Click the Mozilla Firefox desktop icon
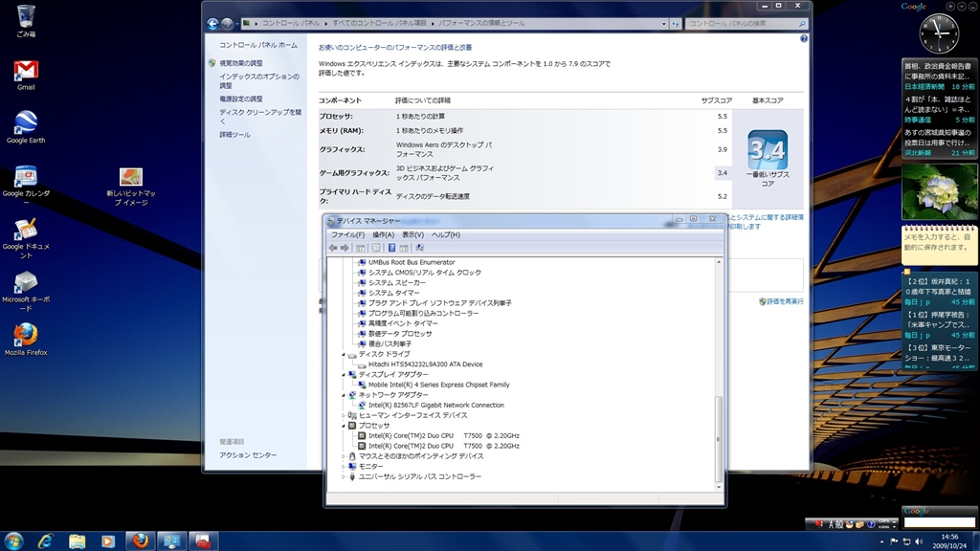 [26, 336]
